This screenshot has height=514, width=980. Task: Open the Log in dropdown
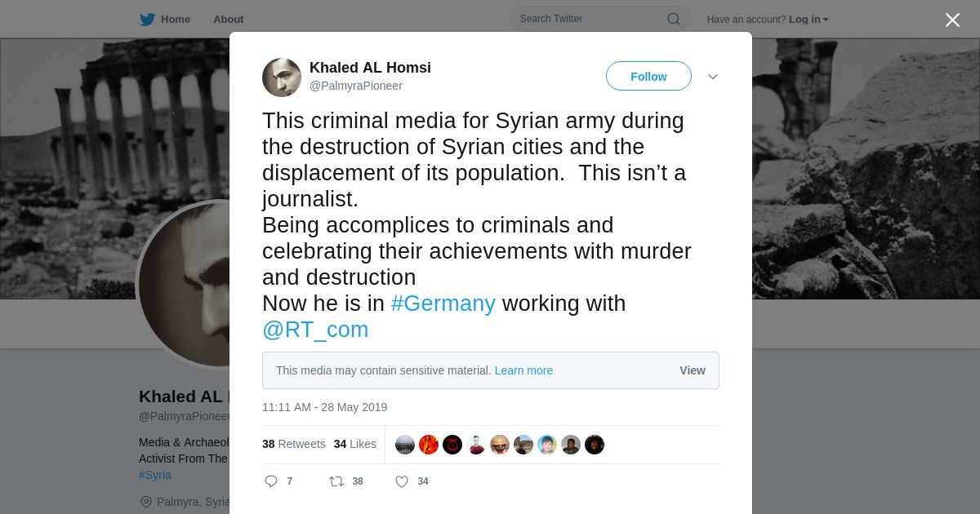[x=808, y=20]
